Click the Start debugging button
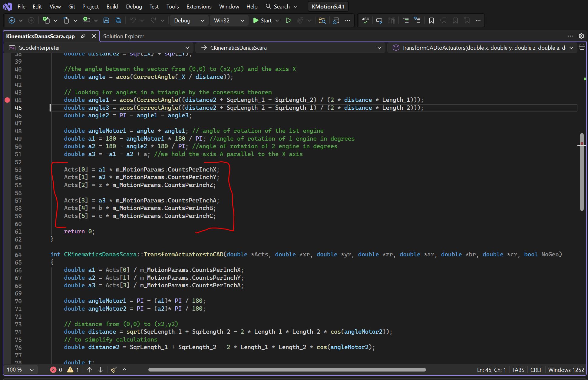588x380 pixels. tap(262, 20)
